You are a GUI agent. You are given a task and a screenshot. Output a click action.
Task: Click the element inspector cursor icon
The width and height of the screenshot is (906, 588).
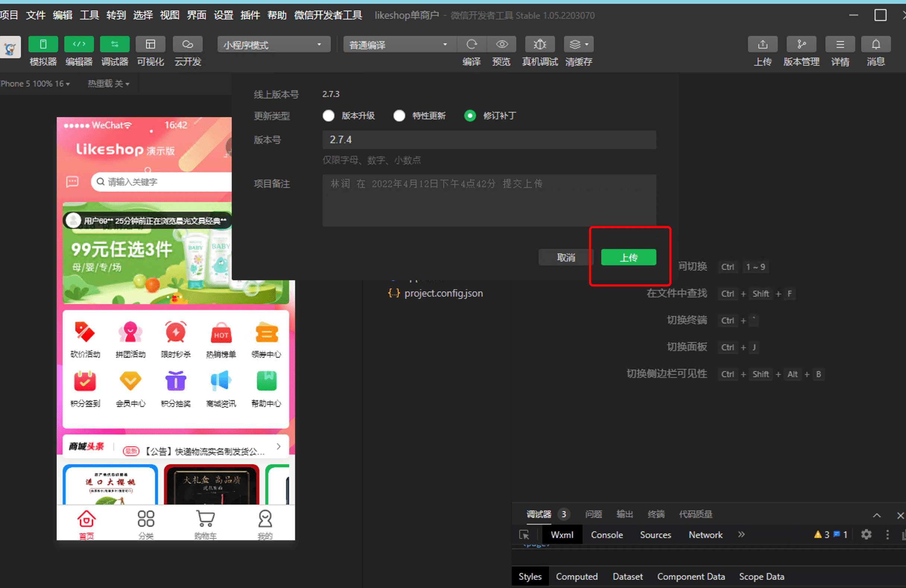tap(524, 535)
